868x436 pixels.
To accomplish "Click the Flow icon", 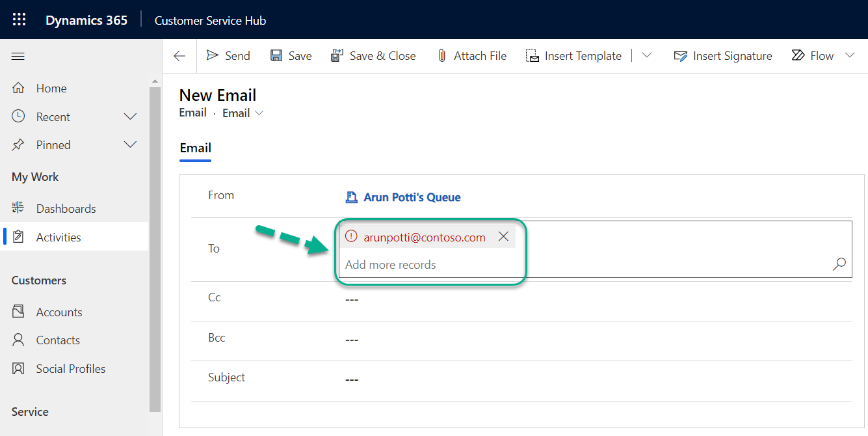I will [x=798, y=55].
